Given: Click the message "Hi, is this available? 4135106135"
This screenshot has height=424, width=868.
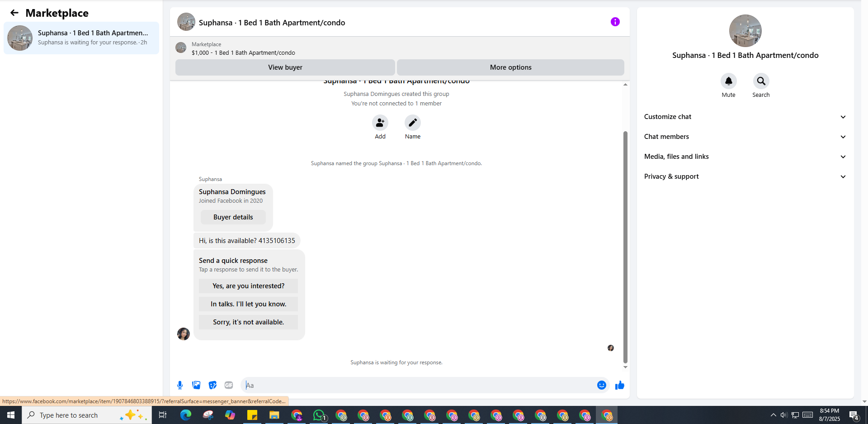Looking at the screenshot, I should pyautogui.click(x=247, y=241).
